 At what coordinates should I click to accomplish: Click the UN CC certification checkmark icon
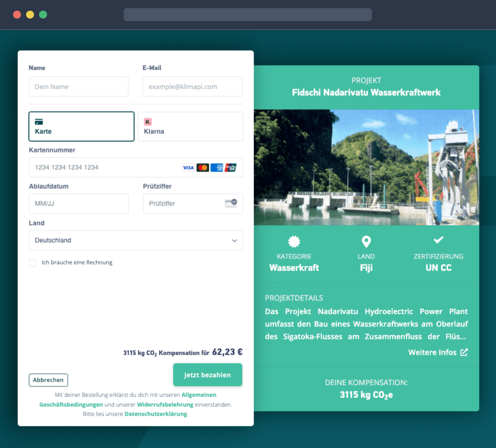point(438,240)
